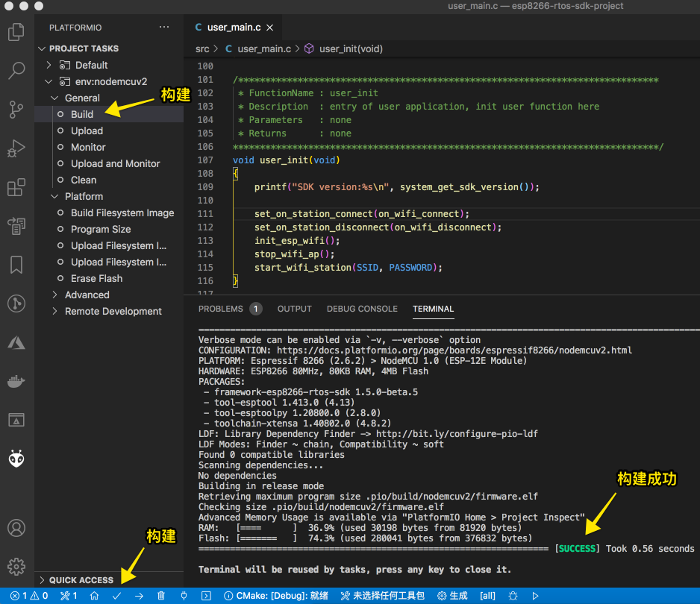Click the CMake 生成 build button

453,596
